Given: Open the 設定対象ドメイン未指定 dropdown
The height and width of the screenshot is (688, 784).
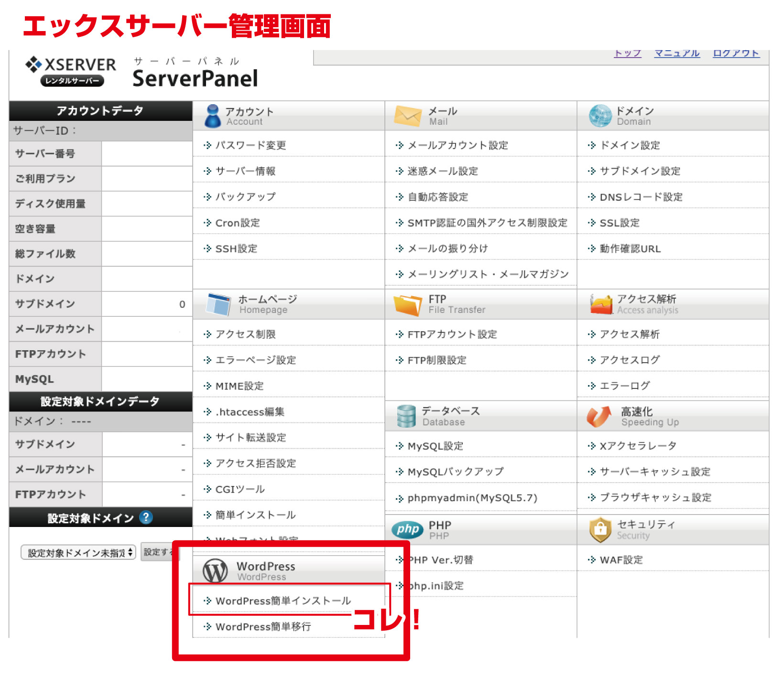Looking at the screenshot, I should point(78,553).
